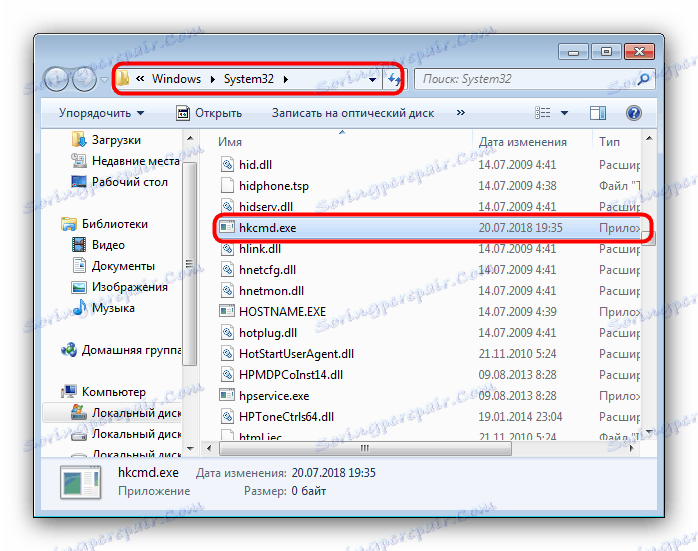Open the recent pages dropdown beside navigation arrows
This screenshot has width=698, height=551.
104,80
